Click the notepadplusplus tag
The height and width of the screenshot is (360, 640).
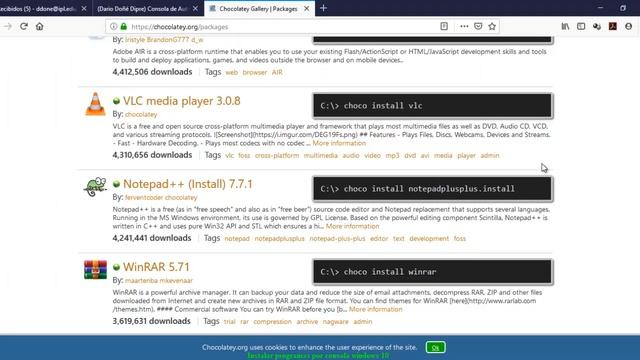tap(280, 239)
